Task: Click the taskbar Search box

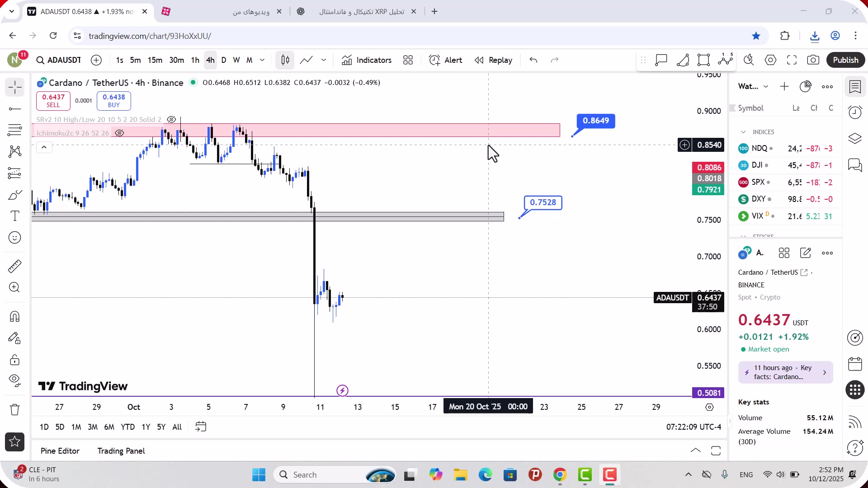Action: 335,475
